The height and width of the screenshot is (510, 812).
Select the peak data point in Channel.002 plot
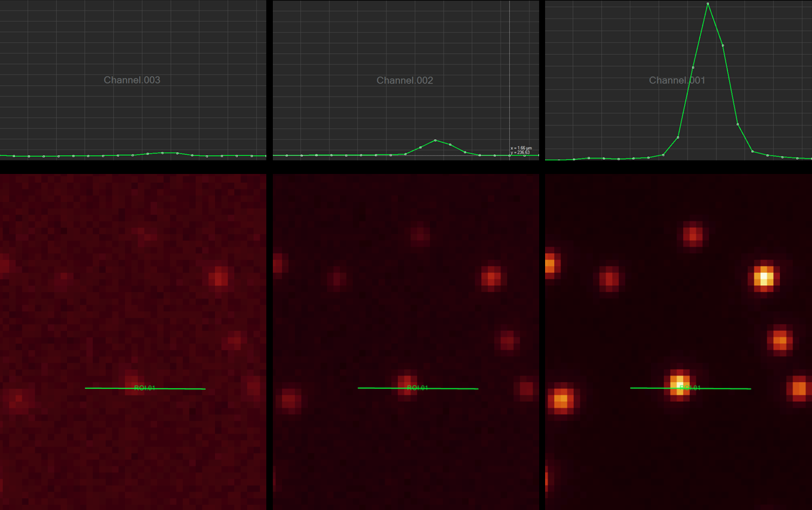tap(435, 140)
